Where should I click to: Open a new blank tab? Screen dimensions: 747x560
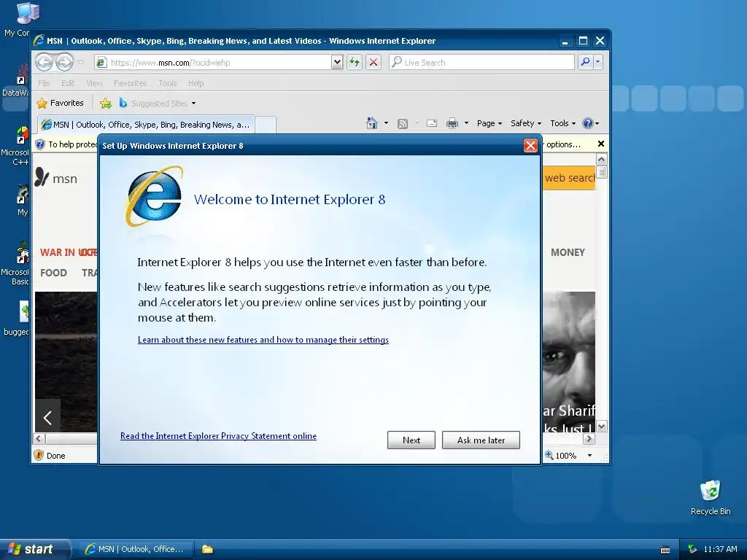pos(266,125)
